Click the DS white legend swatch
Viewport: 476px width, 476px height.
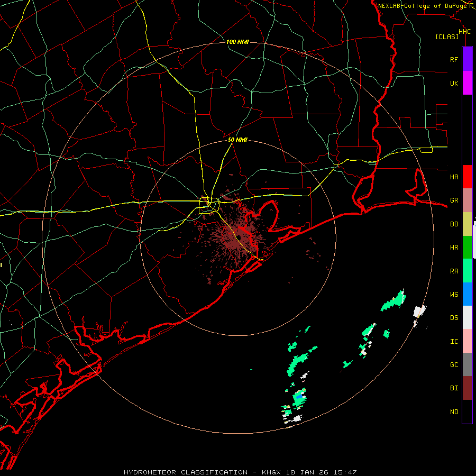point(467,317)
